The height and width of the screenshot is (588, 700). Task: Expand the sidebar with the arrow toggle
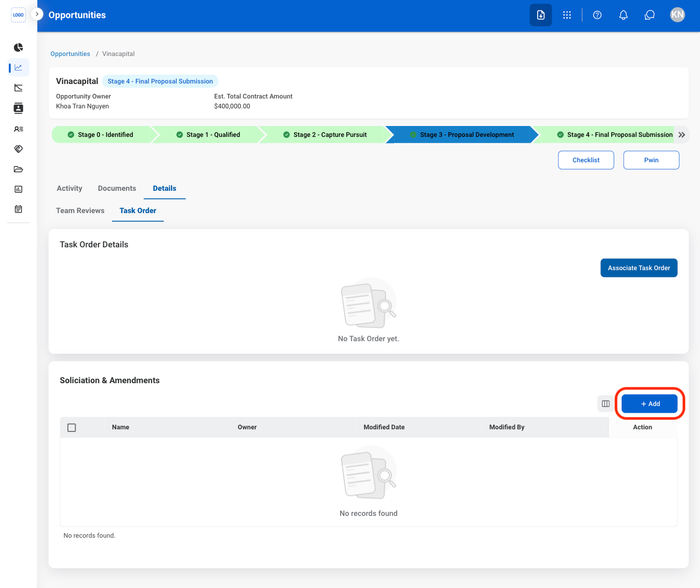tap(37, 15)
